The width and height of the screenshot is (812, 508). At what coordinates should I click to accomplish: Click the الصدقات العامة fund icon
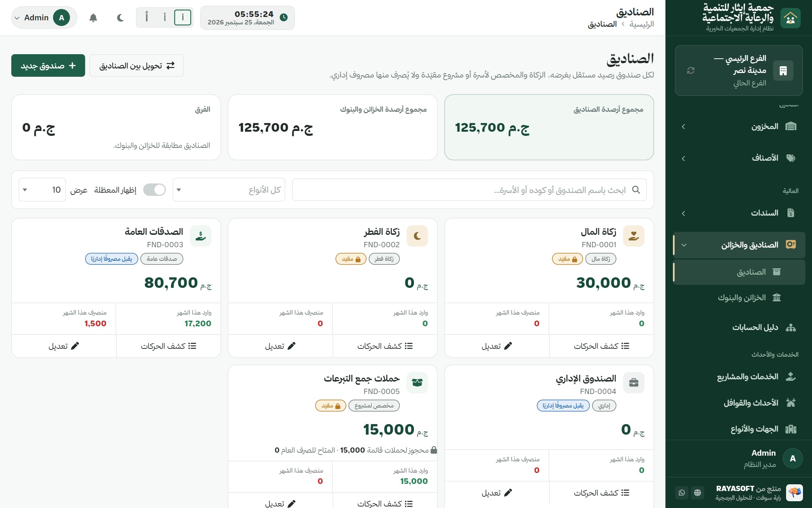(201, 236)
